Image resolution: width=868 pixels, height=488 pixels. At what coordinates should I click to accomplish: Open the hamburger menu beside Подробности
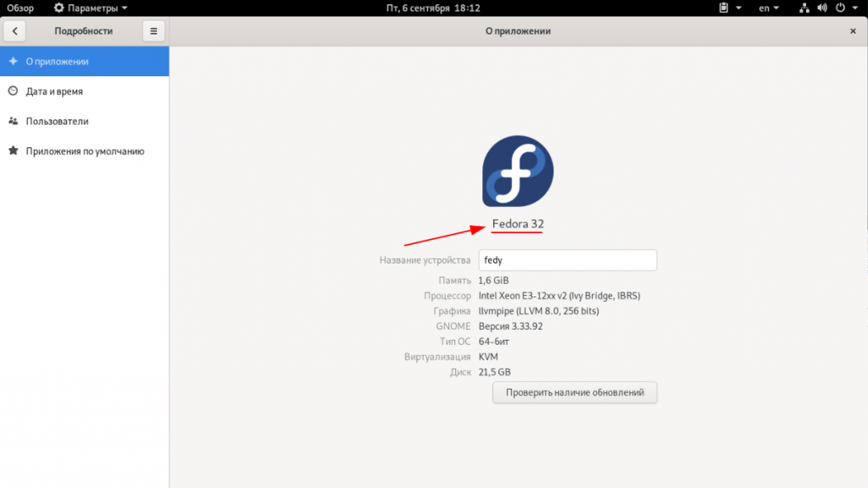(153, 31)
